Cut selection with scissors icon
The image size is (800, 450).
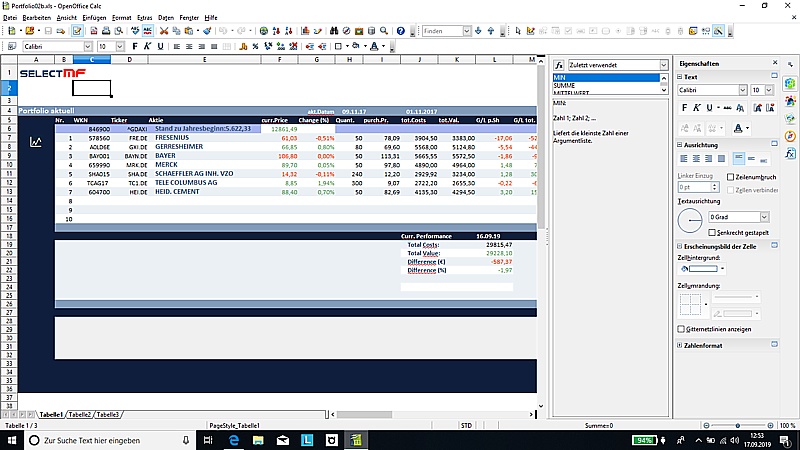(164, 31)
